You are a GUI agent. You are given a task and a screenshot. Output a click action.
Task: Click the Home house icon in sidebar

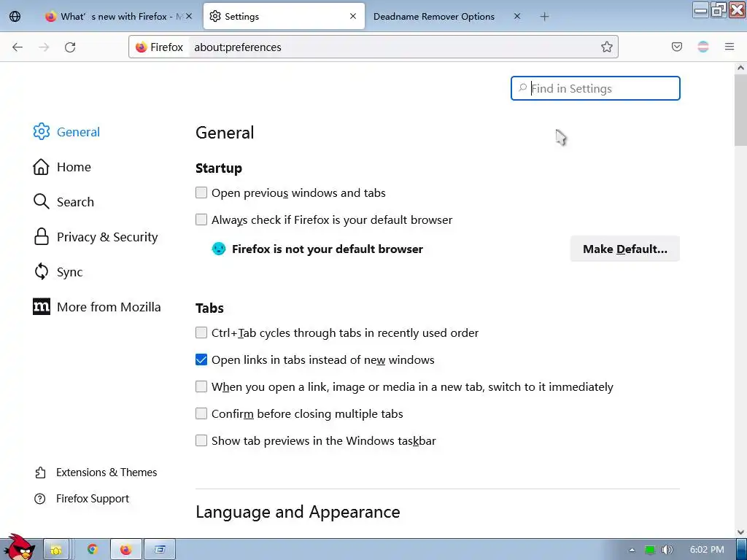[x=41, y=167]
